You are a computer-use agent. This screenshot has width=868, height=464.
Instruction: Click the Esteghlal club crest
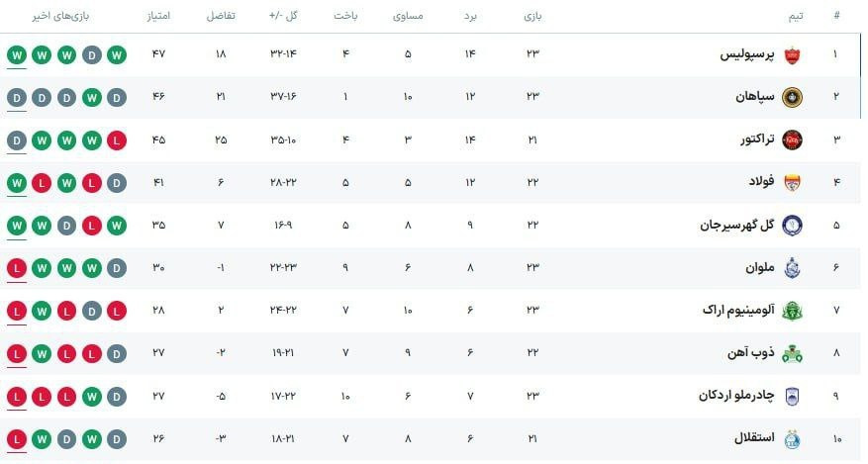(x=792, y=438)
